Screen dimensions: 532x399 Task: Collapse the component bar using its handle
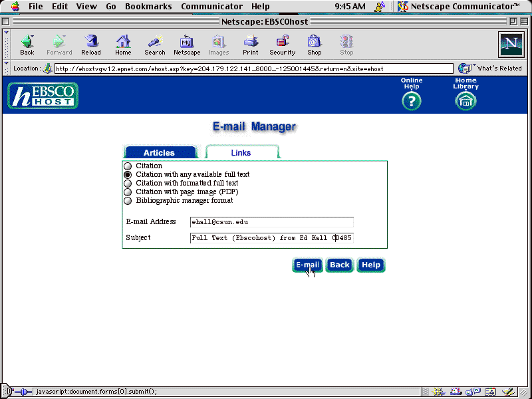pos(426,392)
